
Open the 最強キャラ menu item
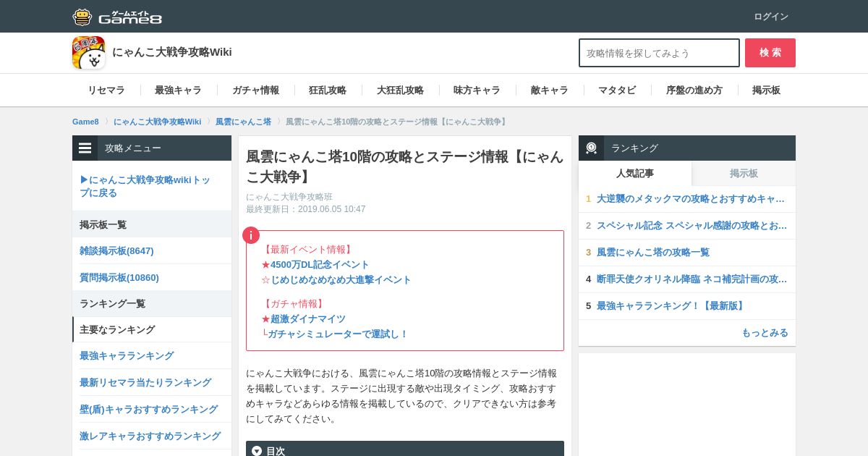click(x=178, y=90)
